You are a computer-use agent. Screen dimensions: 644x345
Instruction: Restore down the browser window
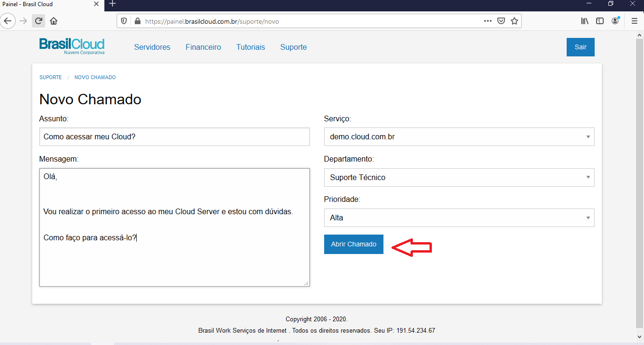coord(611,4)
